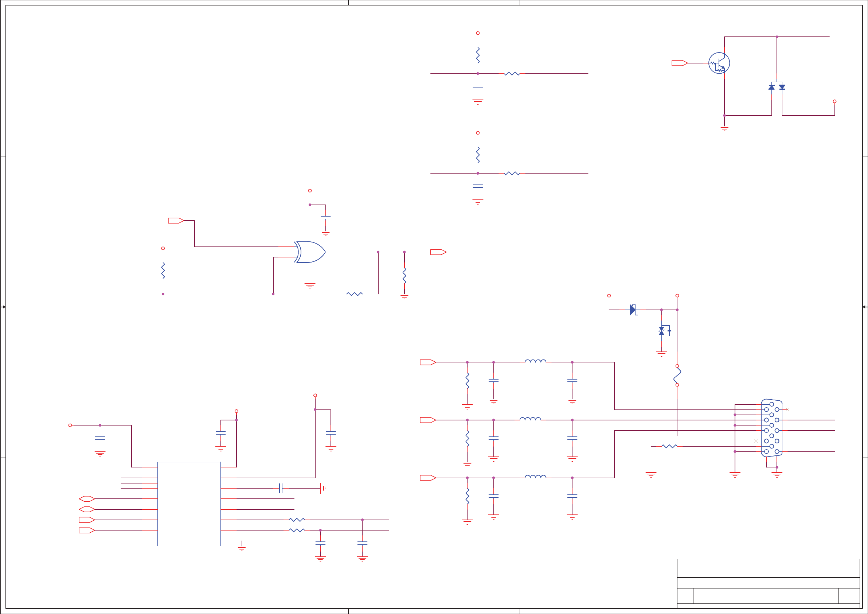Click the XOR logic gate symbol
Viewport: 868px width, 614px height.
[310, 252]
